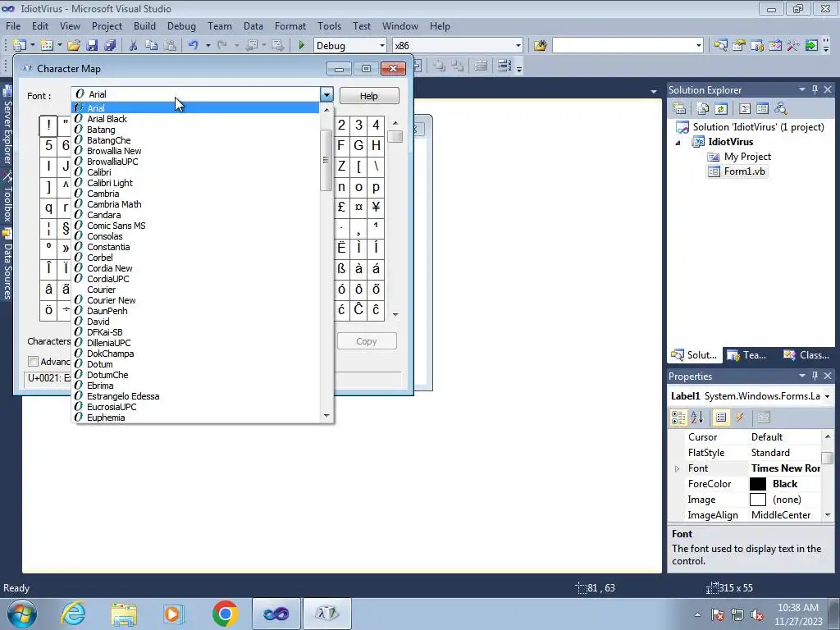
Task: Collapse the IdiotVirus project node
Action: click(x=678, y=143)
